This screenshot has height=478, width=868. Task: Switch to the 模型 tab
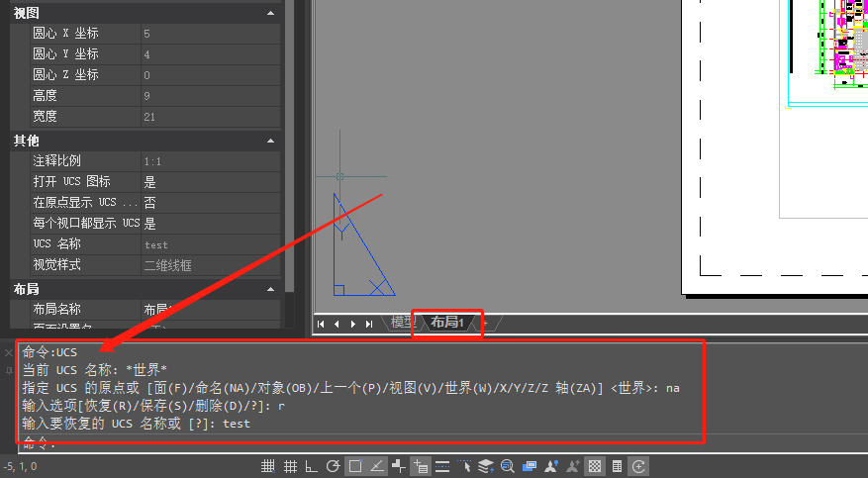[x=403, y=323]
